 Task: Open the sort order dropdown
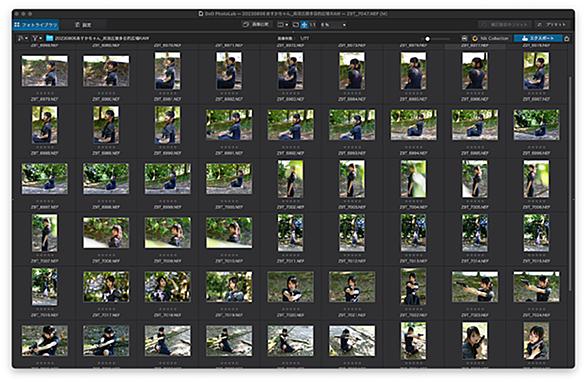click(x=22, y=38)
